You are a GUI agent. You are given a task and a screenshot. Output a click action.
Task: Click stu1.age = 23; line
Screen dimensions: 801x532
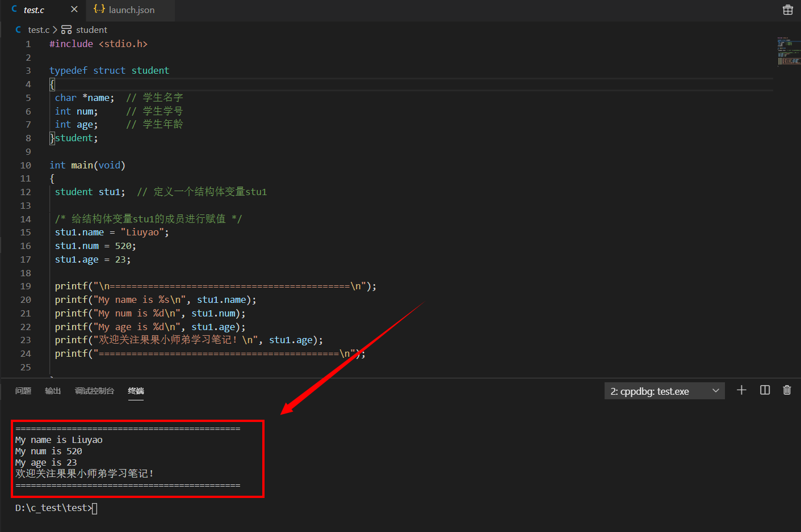93,259
